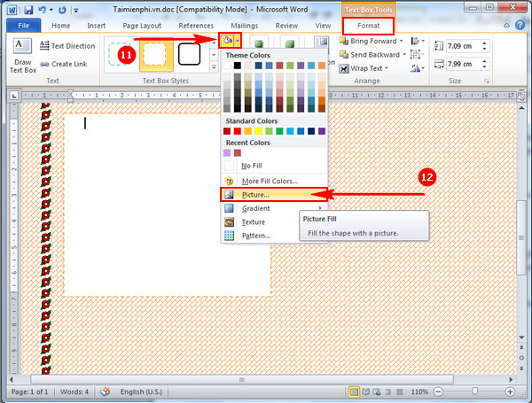The width and height of the screenshot is (532, 403).
Task: Select the Draw Text Box tool
Action: pos(23,55)
